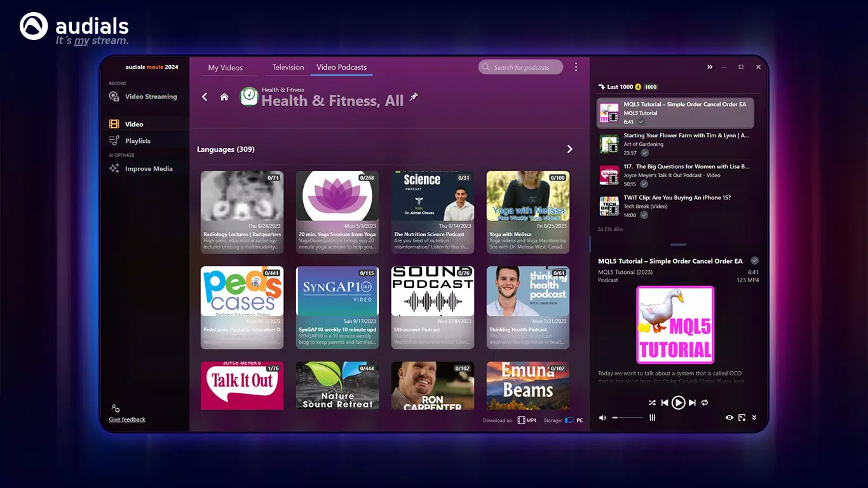Open Ultrasound Podcast card
This screenshot has height=488, width=868.
click(x=433, y=308)
